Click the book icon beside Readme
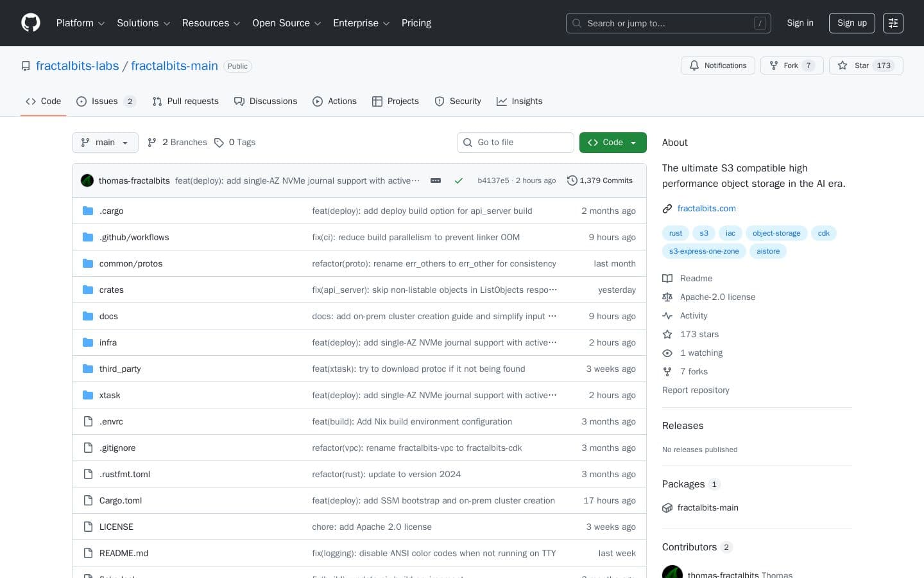This screenshot has height=578, width=924. point(667,279)
